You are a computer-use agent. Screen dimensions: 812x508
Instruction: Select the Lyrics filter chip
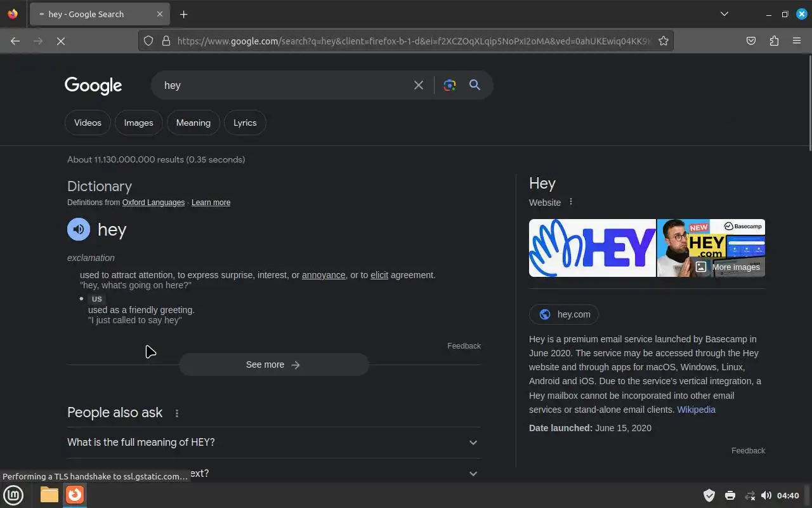(x=245, y=123)
